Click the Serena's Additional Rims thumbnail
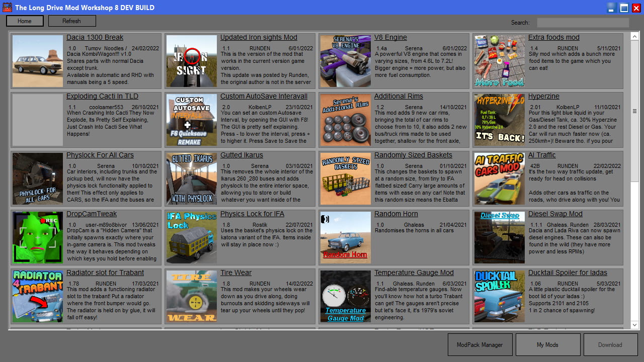Screen dimensions: 644x362 pos(346,120)
